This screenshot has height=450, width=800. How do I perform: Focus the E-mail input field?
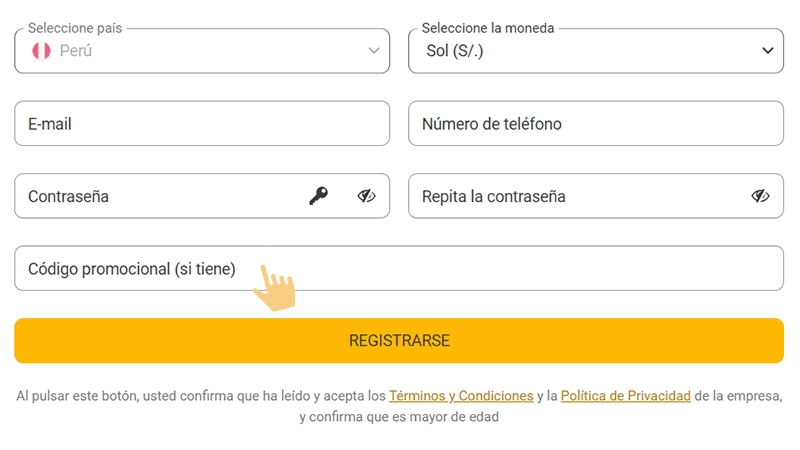pos(201,124)
